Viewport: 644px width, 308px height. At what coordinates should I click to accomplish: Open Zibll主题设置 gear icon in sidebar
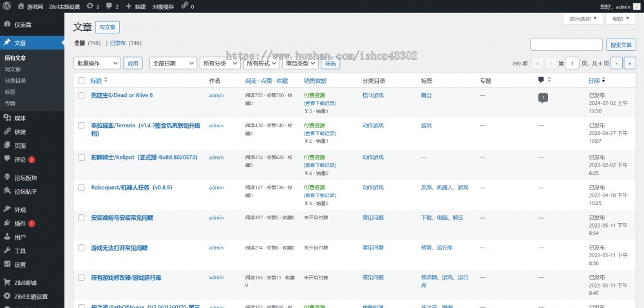(7, 296)
